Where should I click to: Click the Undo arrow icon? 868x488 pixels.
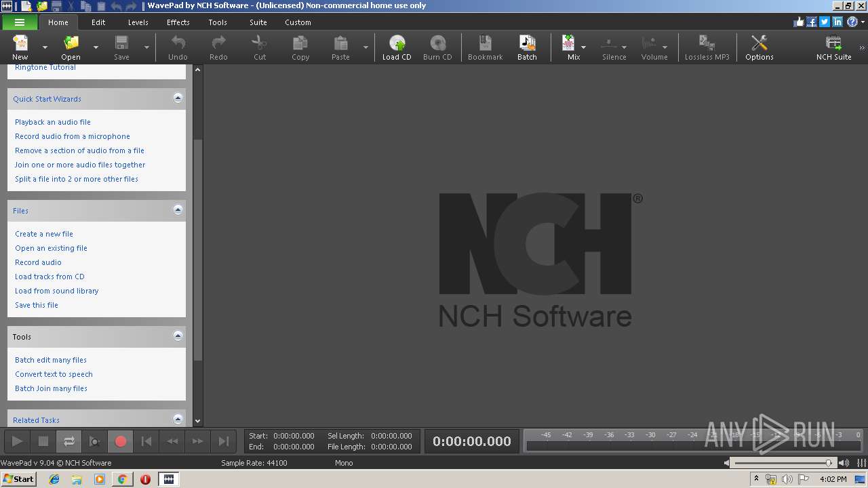[x=178, y=43]
